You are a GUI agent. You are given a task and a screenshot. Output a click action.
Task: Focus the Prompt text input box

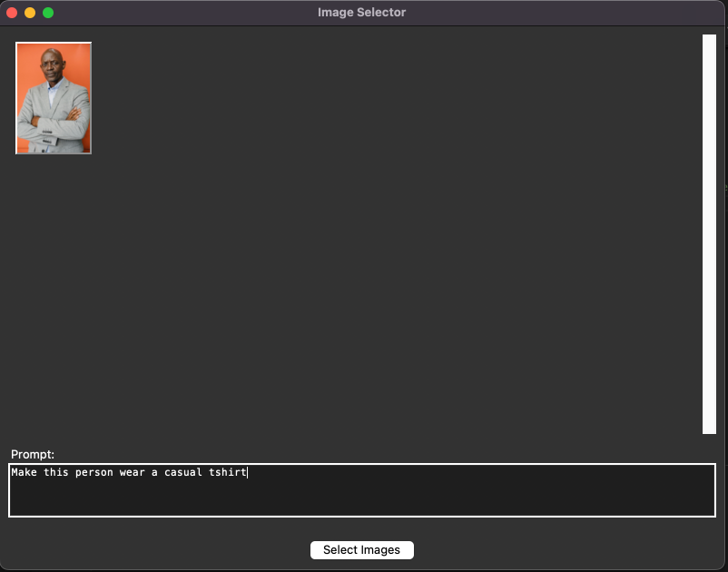click(x=361, y=490)
